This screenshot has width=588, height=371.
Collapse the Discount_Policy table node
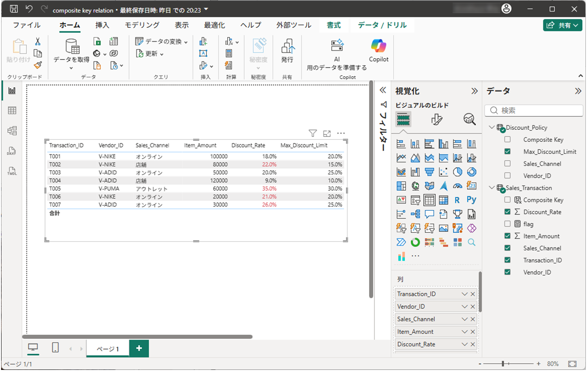pyautogui.click(x=491, y=128)
